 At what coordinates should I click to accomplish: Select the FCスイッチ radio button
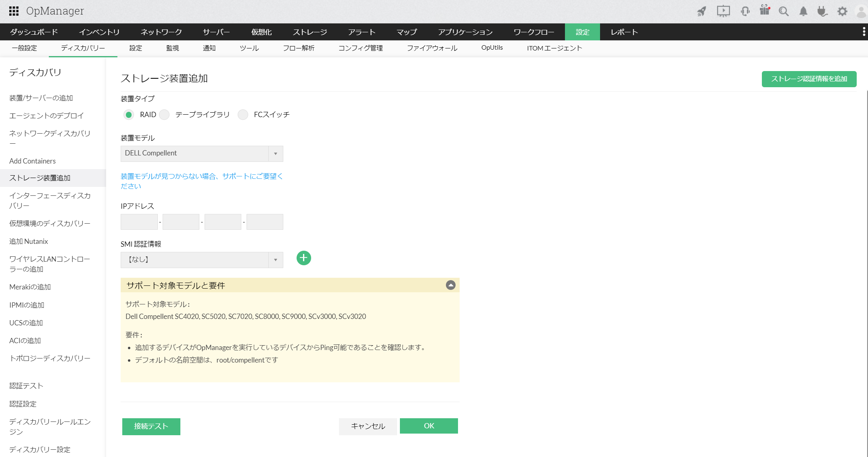coord(243,115)
